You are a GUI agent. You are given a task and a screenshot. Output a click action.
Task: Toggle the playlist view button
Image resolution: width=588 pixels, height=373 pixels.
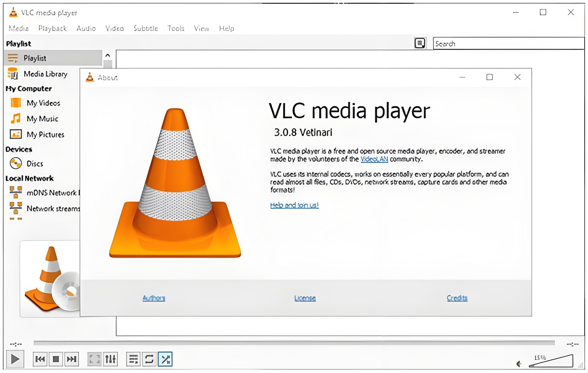coord(133,359)
